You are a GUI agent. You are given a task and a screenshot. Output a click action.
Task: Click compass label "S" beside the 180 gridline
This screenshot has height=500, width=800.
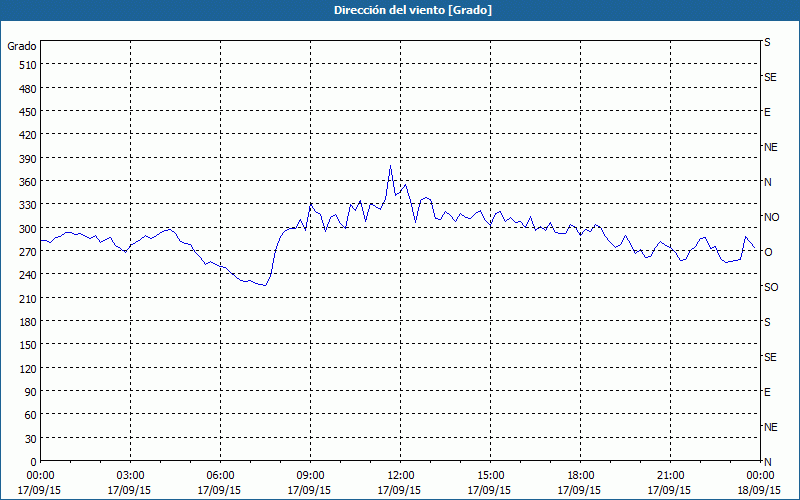tap(767, 322)
